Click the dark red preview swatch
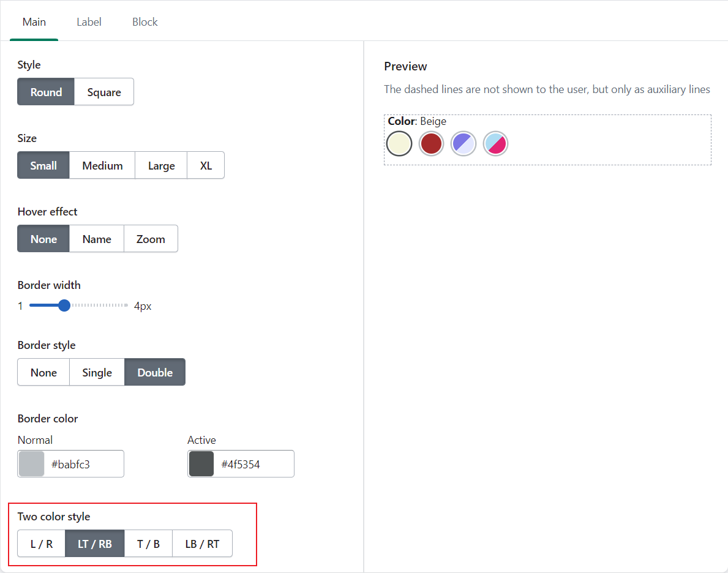Screen dimensions: 728x573 pyautogui.click(x=431, y=144)
